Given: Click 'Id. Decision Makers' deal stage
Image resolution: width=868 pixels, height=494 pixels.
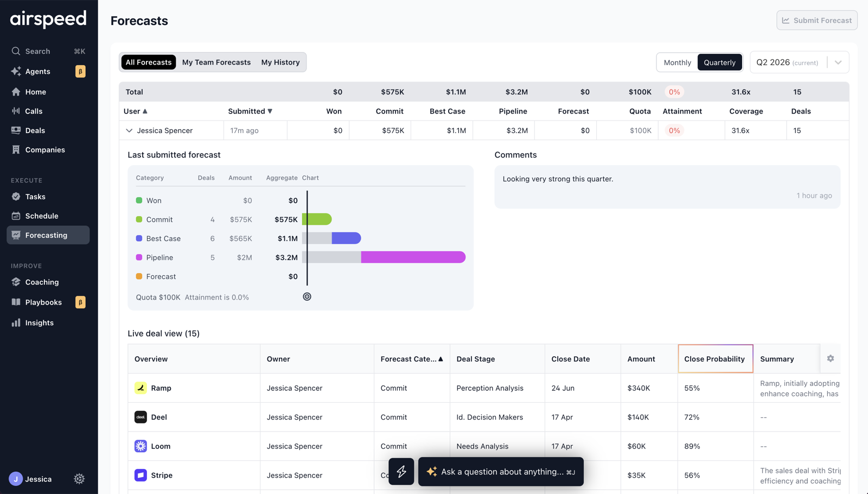Looking at the screenshot, I should 489,417.
